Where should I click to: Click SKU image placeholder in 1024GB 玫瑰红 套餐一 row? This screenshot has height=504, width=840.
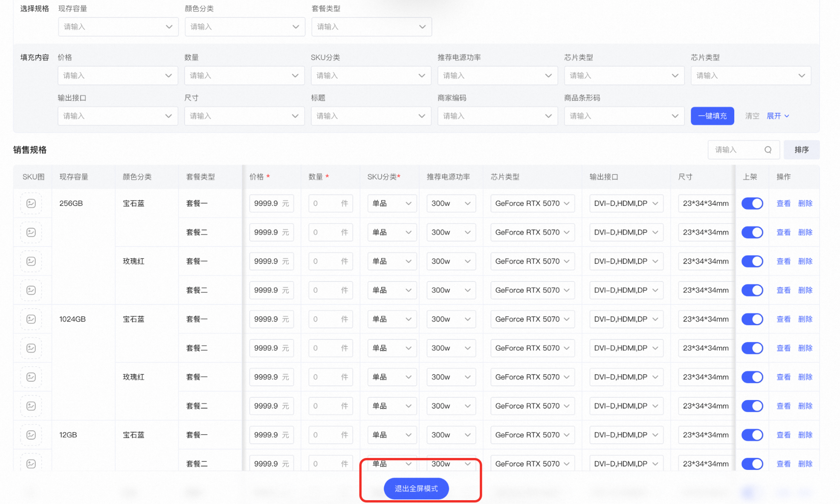point(31,377)
